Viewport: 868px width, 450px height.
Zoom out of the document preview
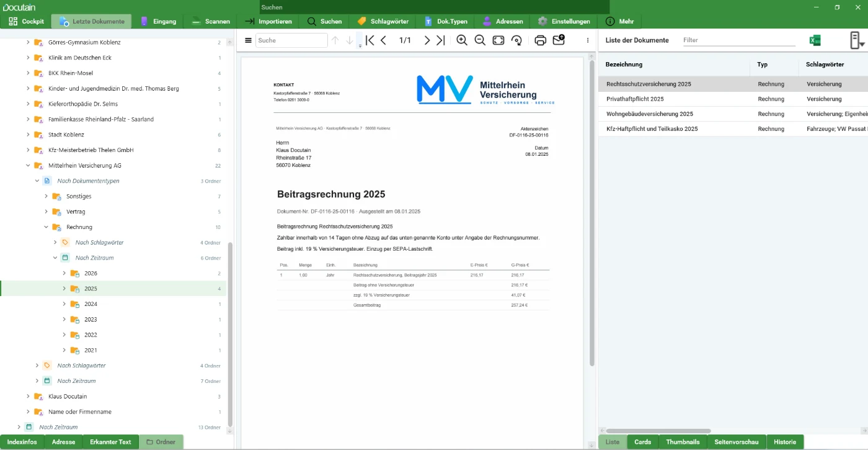coord(480,40)
